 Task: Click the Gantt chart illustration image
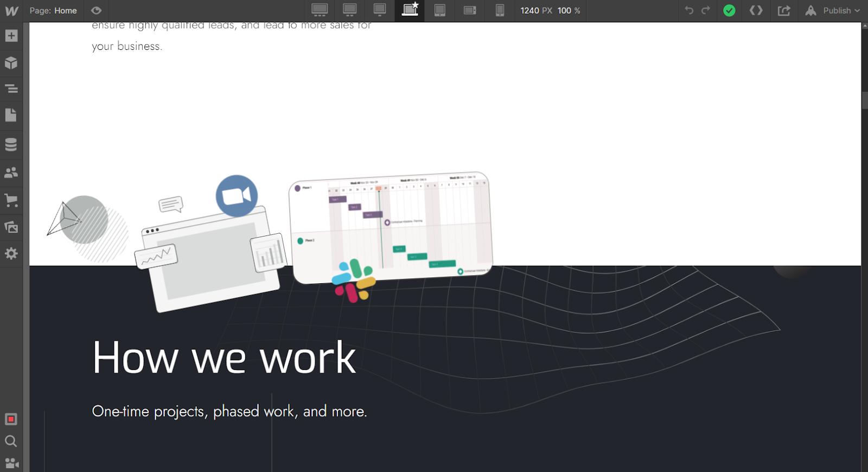[x=391, y=228]
